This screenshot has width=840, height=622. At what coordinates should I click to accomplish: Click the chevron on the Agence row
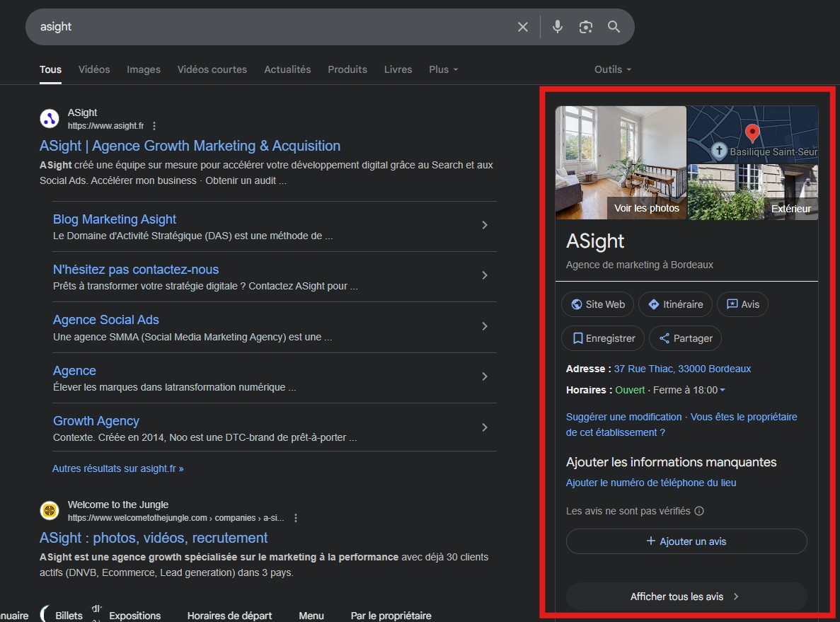(x=484, y=376)
